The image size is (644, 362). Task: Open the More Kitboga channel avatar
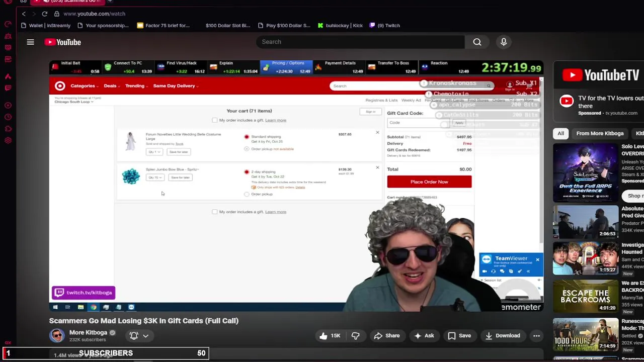[57, 335]
